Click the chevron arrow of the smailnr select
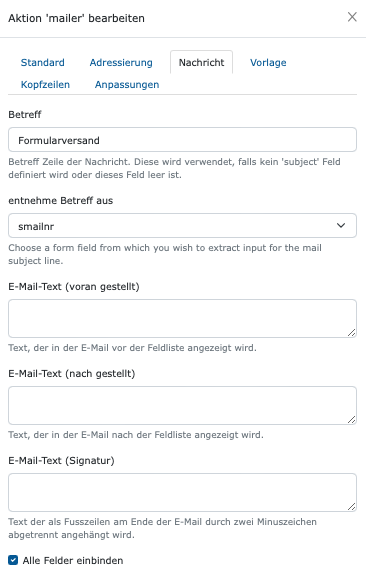Image resolution: width=366 pixels, height=572 pixels. point(341,225)
